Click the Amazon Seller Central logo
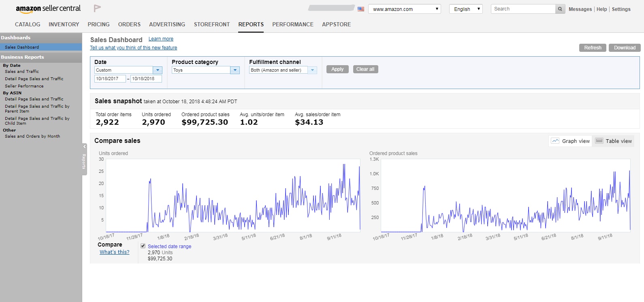The width and height of the screenshot is (644, 302). pyautogui.click(x=48, y=9)
